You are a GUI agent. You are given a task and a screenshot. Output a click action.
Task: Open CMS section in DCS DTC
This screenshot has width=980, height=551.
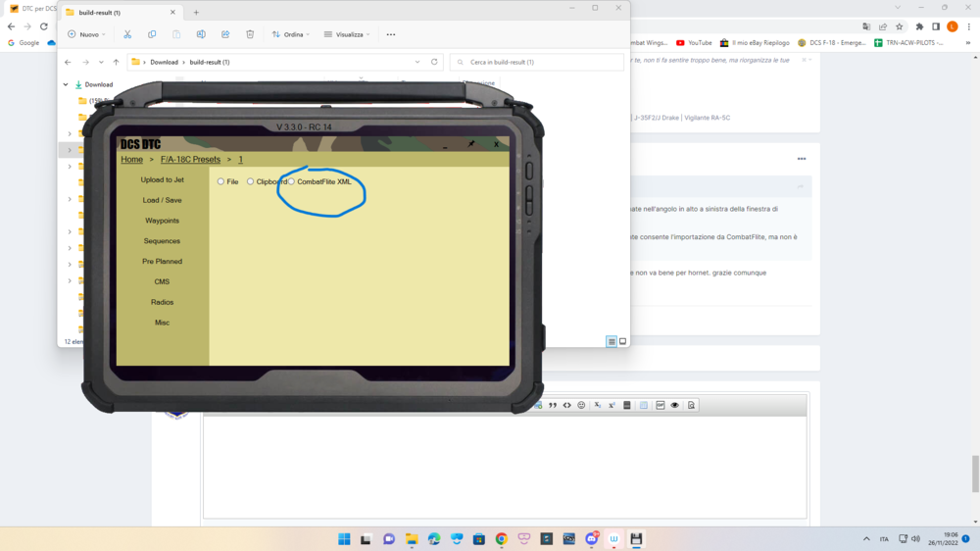pyautogui.click(x=162, y=281)
